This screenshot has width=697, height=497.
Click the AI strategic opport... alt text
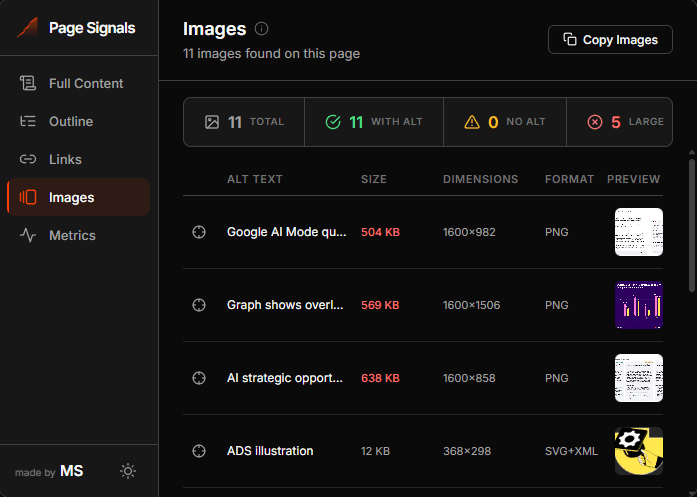pyautogui.click(x=285, y=378)
